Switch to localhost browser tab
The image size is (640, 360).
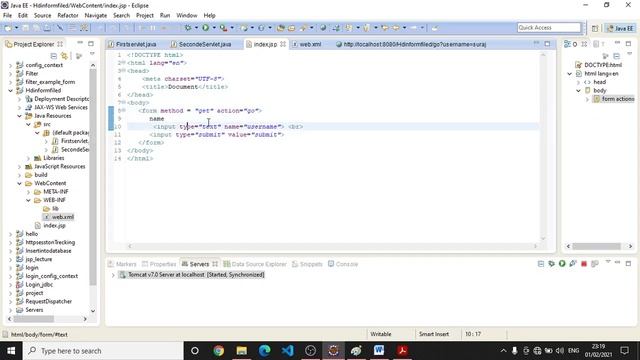point(411,44)
